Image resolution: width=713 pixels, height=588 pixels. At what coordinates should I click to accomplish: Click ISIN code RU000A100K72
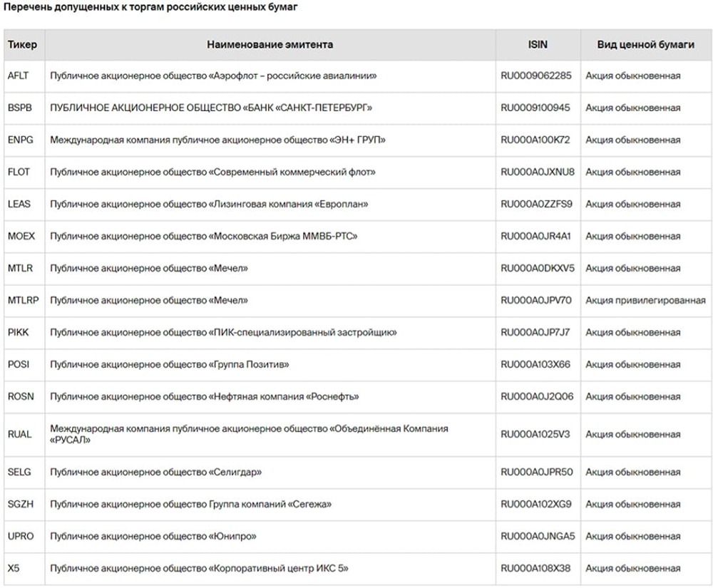[535, 140]
